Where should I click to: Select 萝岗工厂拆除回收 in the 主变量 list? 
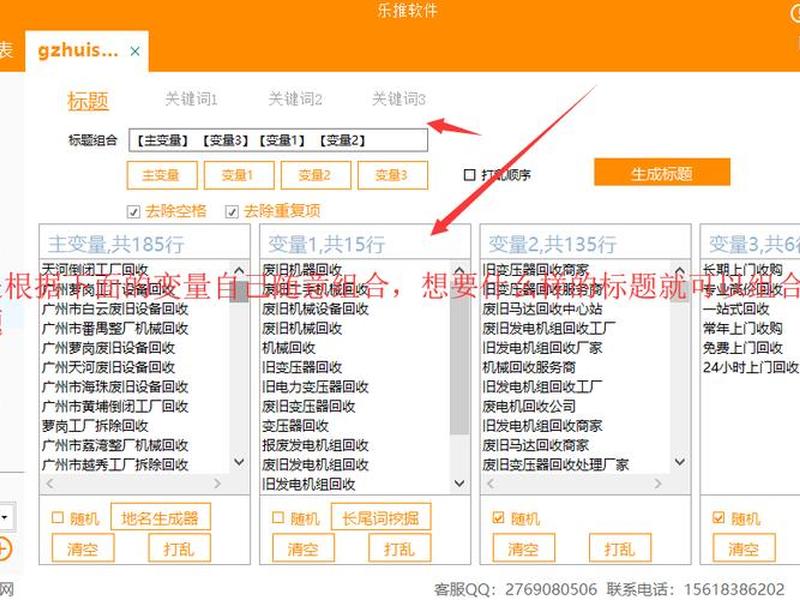pos(95,426)
